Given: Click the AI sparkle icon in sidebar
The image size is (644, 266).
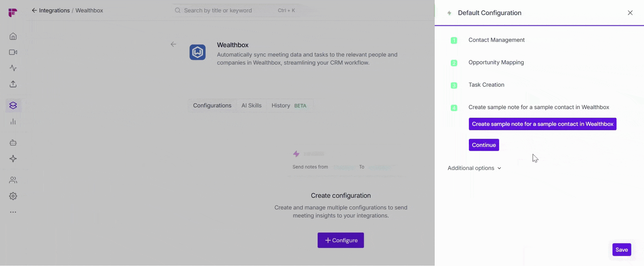Looking at the screenshot, I should pos(13,159).
